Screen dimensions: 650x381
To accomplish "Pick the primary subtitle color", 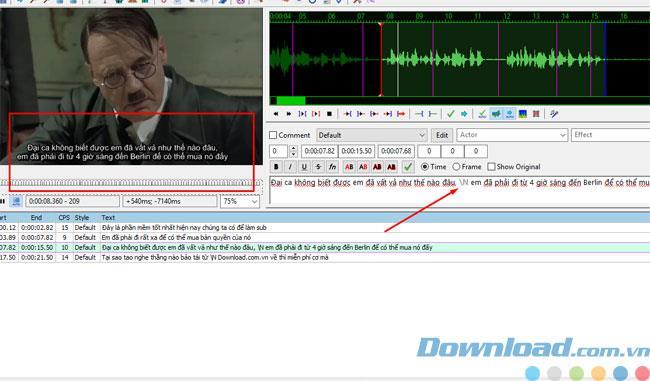I will (x=349, y=167).
